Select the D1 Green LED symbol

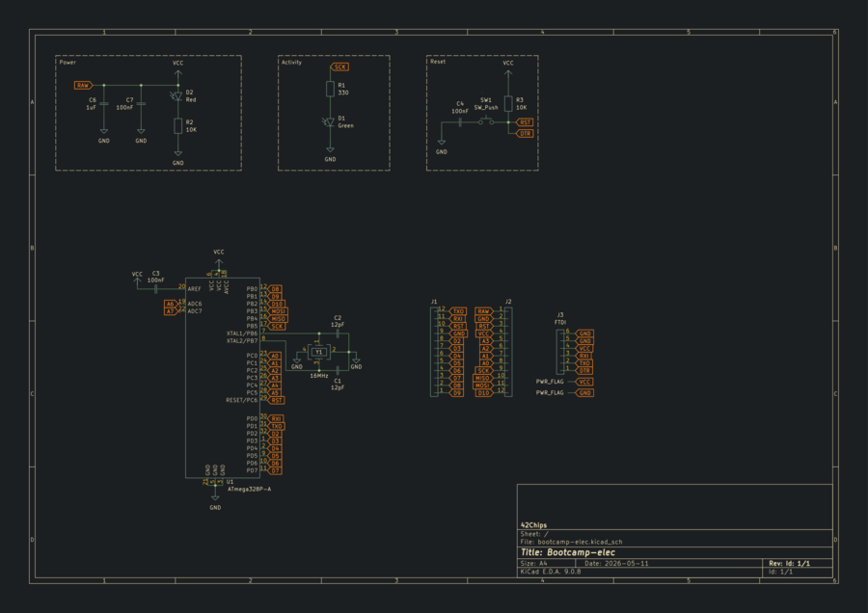pyautogui.click(x=330, y=121)
